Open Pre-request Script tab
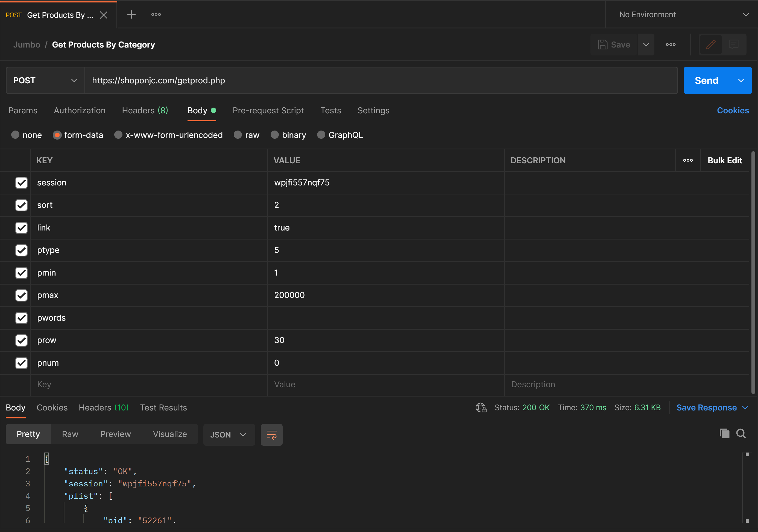758x532 pixels. (268, 111)
